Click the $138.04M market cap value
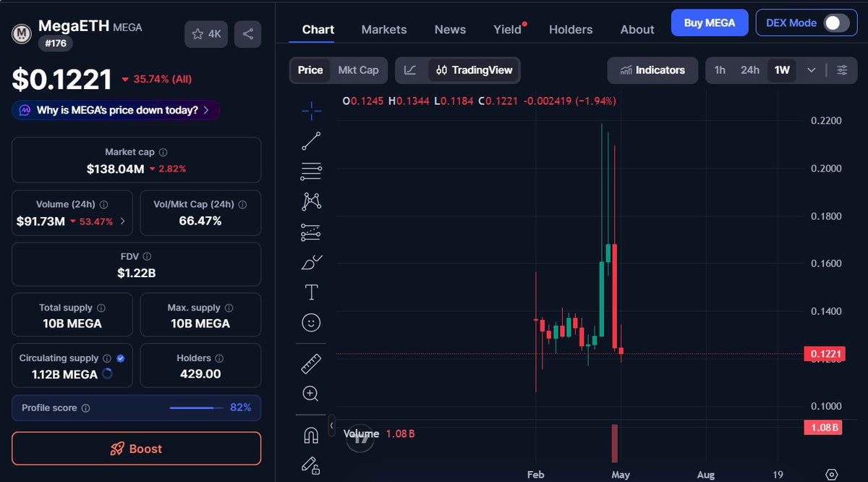This screenshot has height=482, width=868. pyautogui.click(x=115, y=169)
